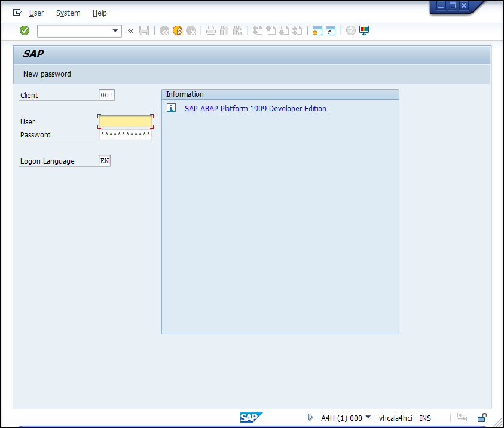Click the Last Page icon
504x428 pixels.
[297, 30]
